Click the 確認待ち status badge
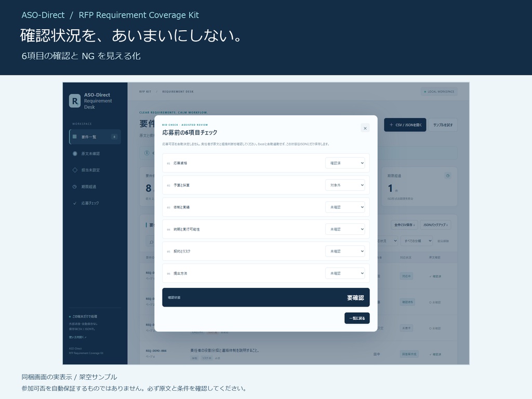Image resolution: width=532 pixels, height=399 pixels. point(407,302)
